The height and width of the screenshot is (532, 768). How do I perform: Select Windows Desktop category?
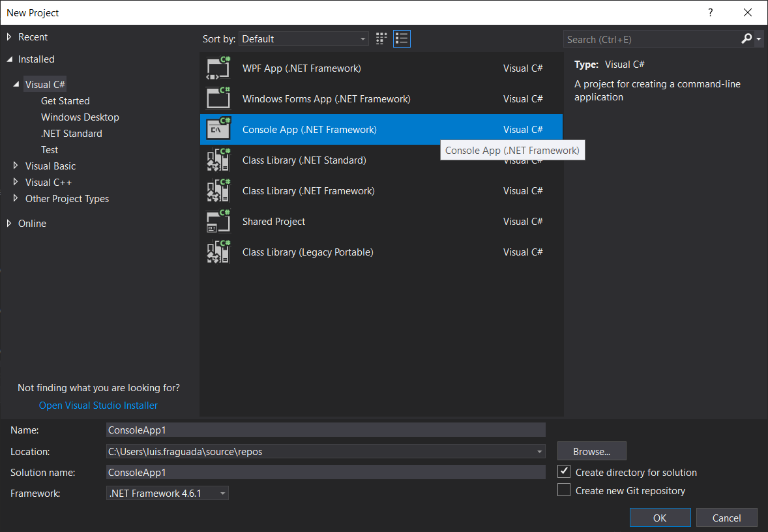(80, 117)
